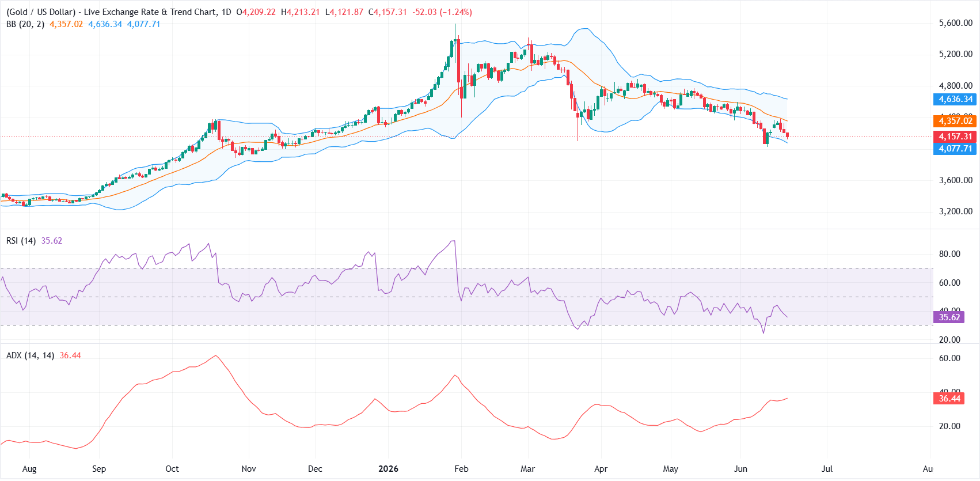Click the Jul label on time axis
980x481 pixels.
point(827,469)
